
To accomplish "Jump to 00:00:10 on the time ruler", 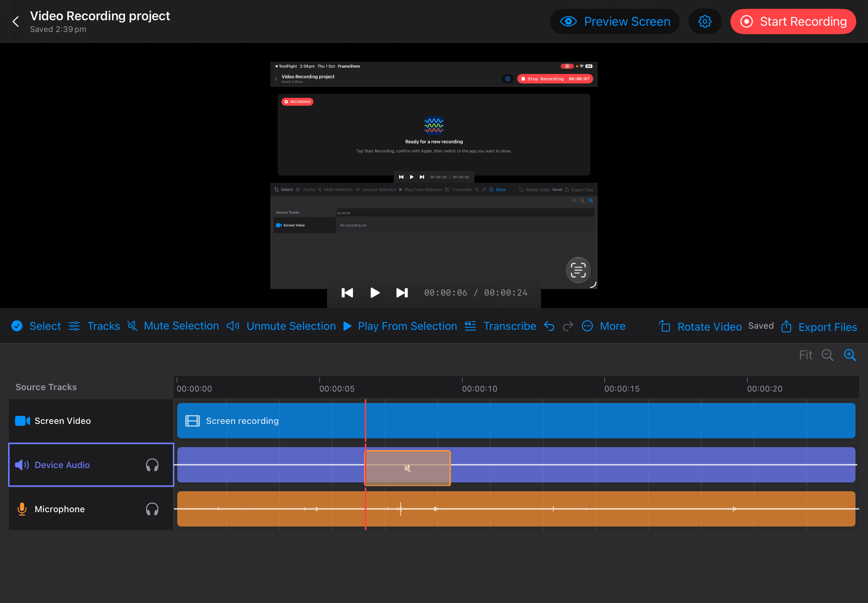I will click(479, 389).
